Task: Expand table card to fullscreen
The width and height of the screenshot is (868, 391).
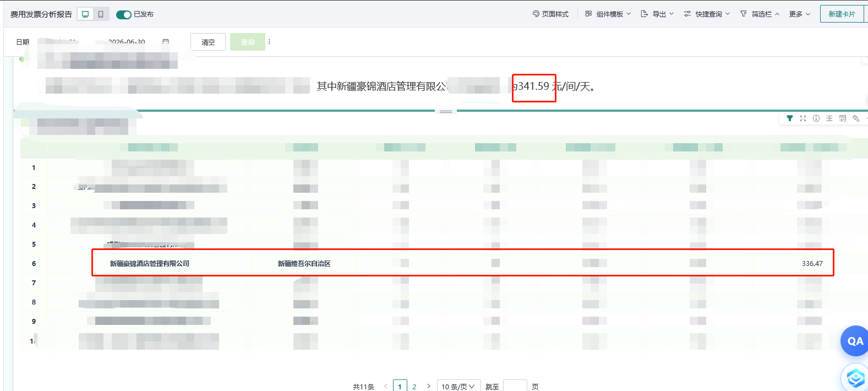Action: tap(803, 118)
